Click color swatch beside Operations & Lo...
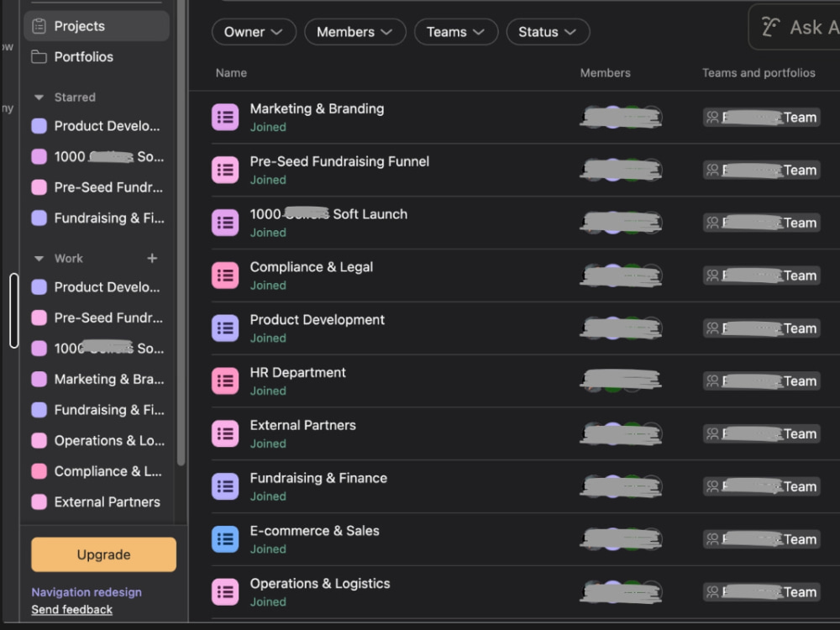Viewport: 840px width, 630px height. (39, 440)
